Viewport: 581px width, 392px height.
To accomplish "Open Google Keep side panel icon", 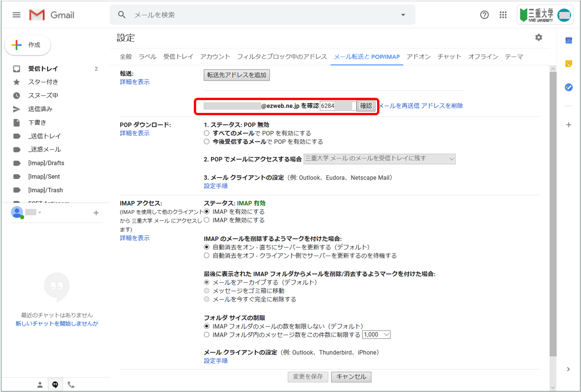I will coord(569,64).
